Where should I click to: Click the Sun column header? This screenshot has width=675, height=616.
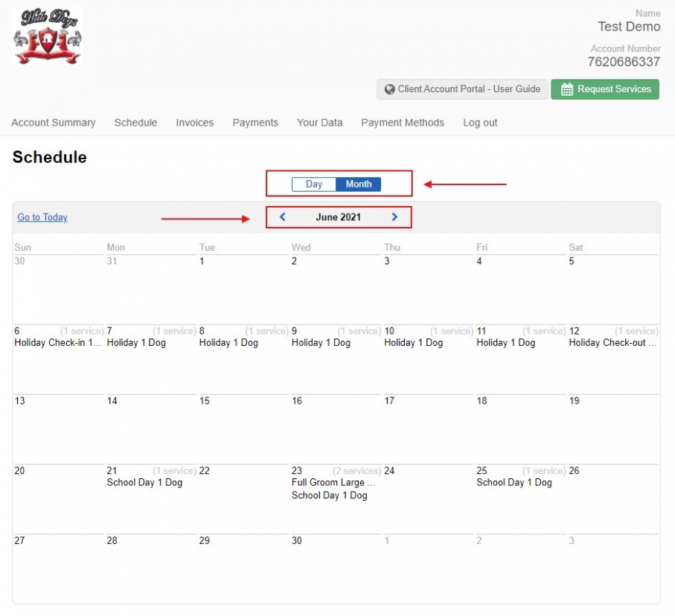pos(23,248)
